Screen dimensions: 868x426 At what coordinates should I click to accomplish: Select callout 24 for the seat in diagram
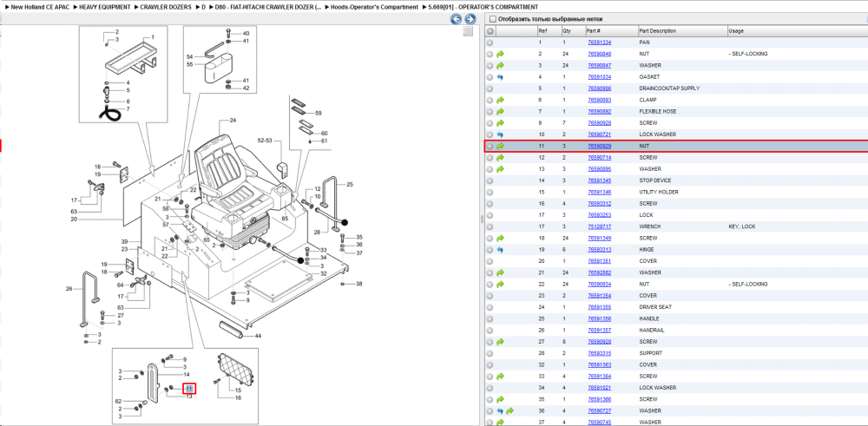point(233,120)
